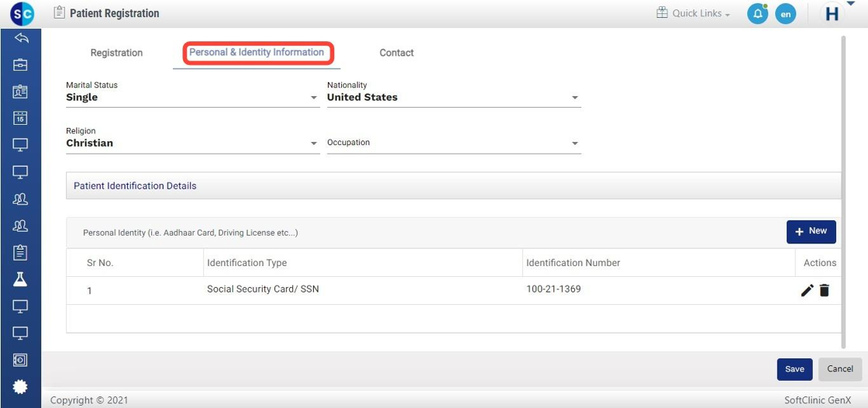This screenshot has height=408, width=868.
Task: Select the 100-21-1369 identification number
Action: click(x=553, y=289)
